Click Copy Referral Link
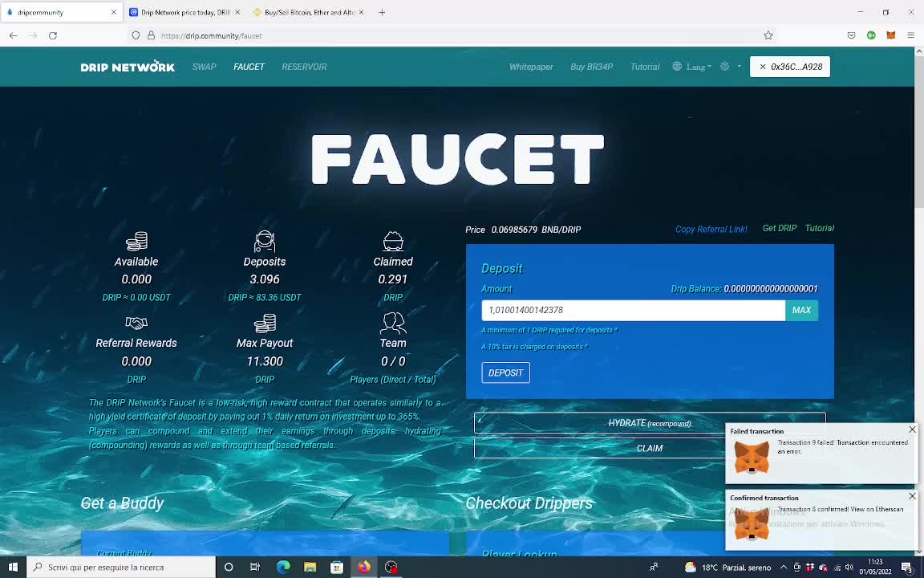Viewport: 924px width, 578px height. pos(711,230)
